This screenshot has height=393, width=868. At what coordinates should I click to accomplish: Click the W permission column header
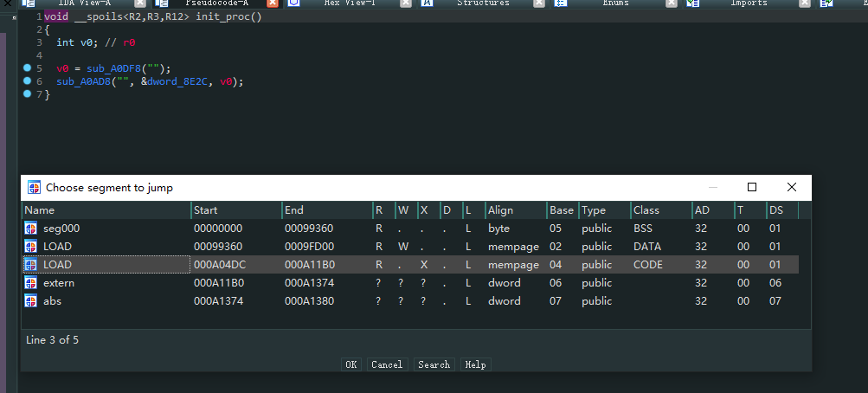pyautogui.click(x=407, y=210)
